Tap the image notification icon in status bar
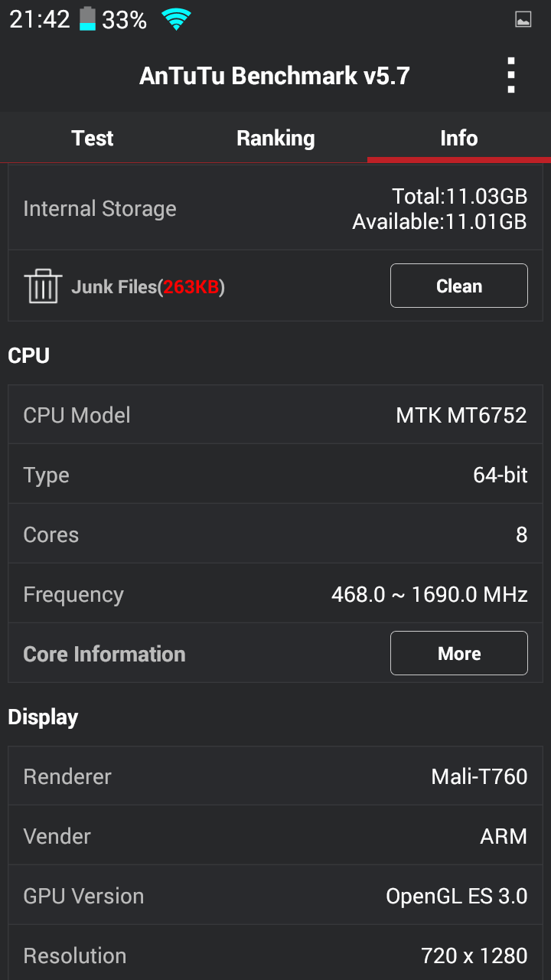This screenshot has width=551, height=980. pyautogui.click(x=523, y=20)
